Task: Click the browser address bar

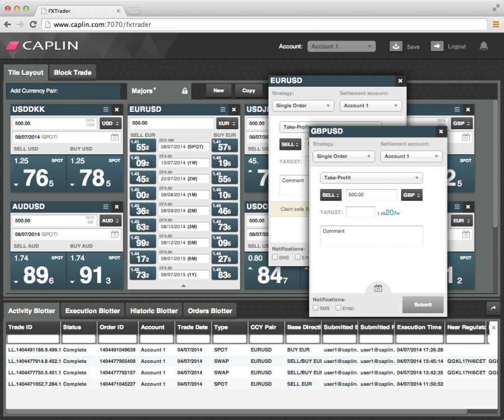Action: 265,25
